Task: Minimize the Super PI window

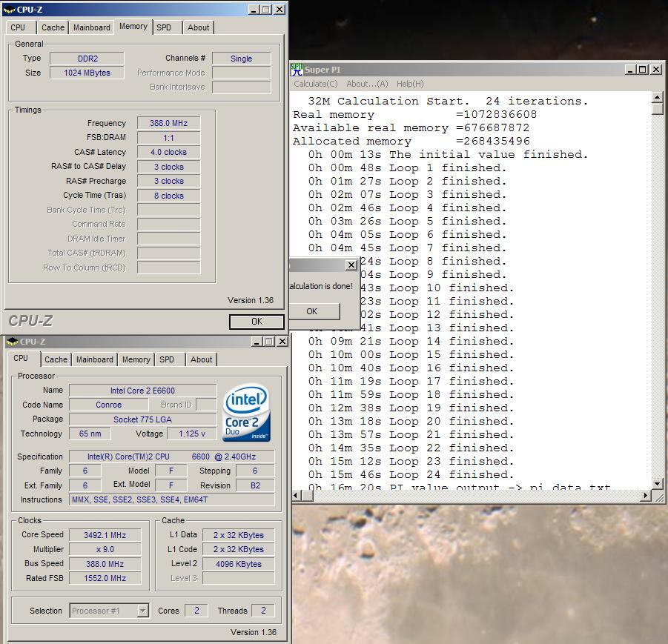Action: tap(630, 70)
